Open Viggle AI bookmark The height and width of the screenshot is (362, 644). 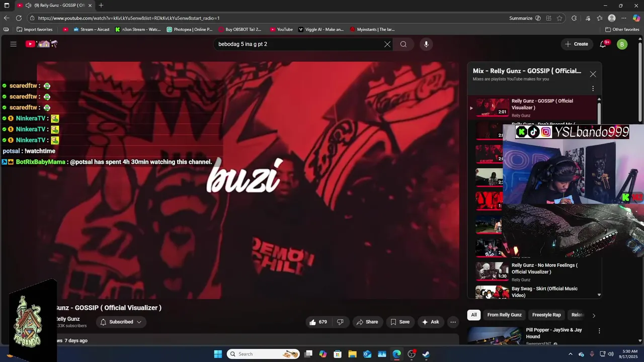(x=321, y=30)
